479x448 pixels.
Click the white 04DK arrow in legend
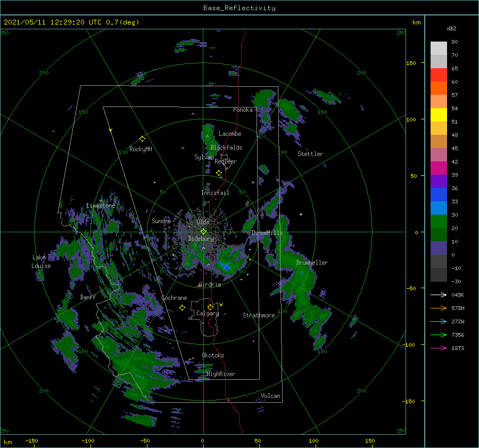point(439,295)
